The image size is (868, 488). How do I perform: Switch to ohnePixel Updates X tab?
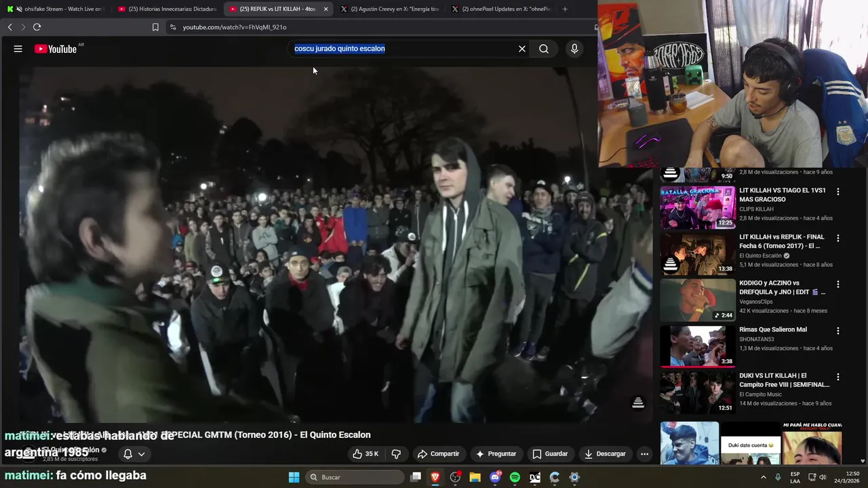pos(501,9)
